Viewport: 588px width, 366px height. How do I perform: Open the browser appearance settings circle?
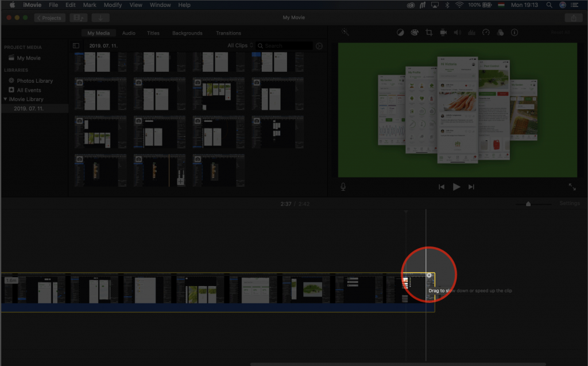tap(319, 46)
